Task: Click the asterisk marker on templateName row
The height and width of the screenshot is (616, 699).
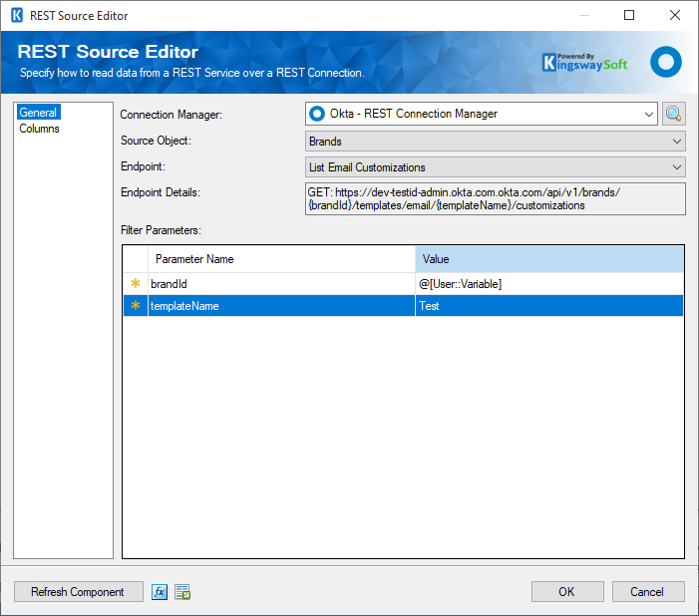Action: [x=136, y=306]
